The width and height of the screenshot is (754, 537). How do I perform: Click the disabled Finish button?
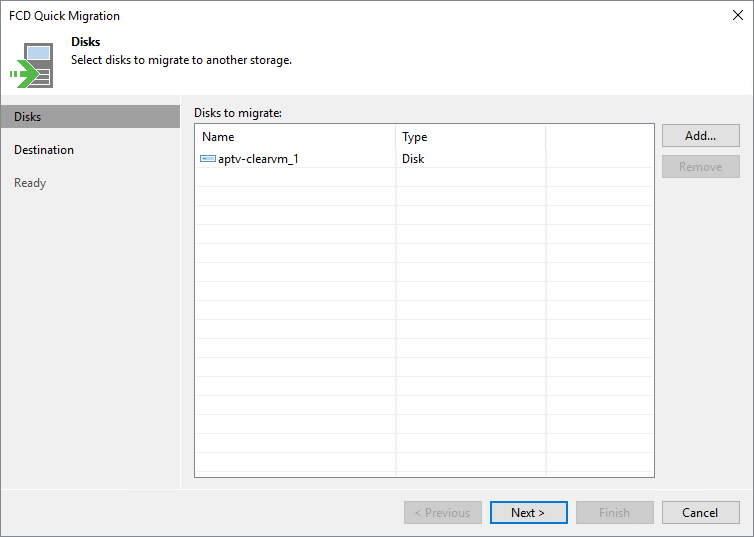615,512
